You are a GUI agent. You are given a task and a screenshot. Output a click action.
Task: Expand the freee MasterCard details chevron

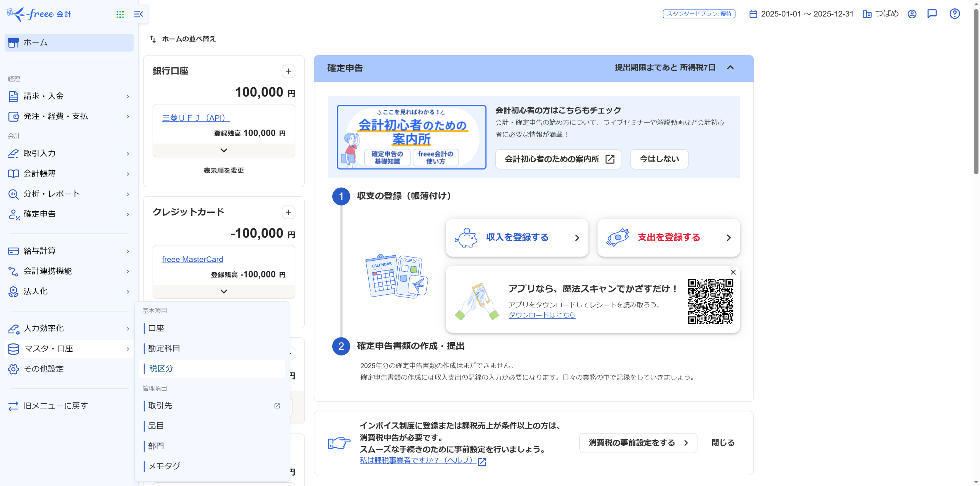click(224, 291)
